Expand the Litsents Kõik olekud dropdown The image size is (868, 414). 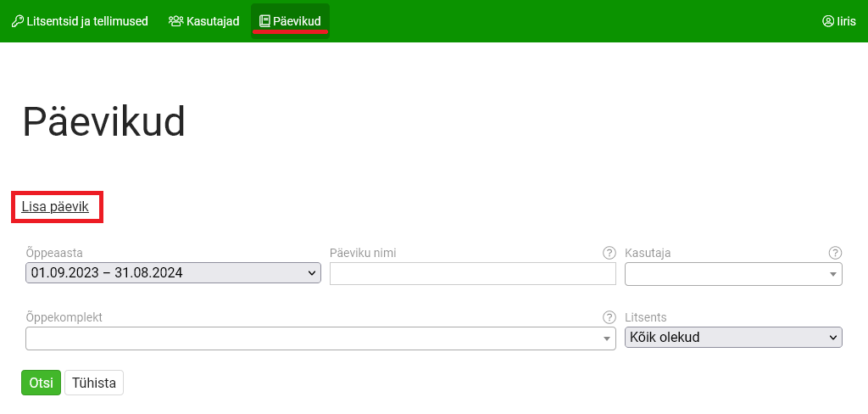pyautogui.click(x=733, y=338)
